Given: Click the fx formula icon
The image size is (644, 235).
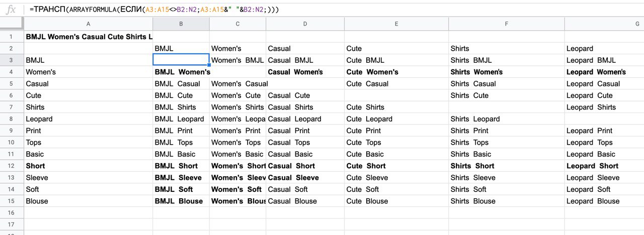Looking at the screenshot, I should pyautogui.click(x=11, y=10).
